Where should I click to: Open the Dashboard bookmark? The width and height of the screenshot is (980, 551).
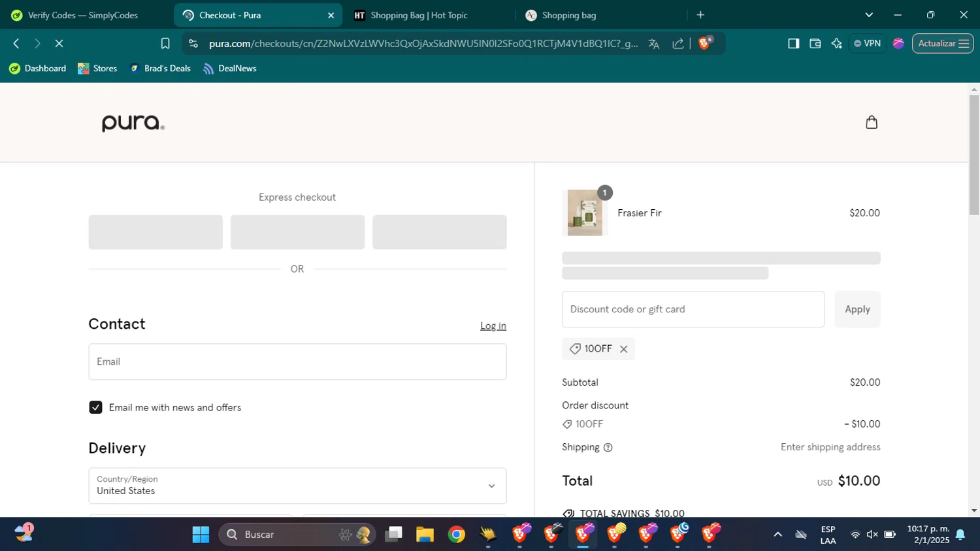click(38, 68)
